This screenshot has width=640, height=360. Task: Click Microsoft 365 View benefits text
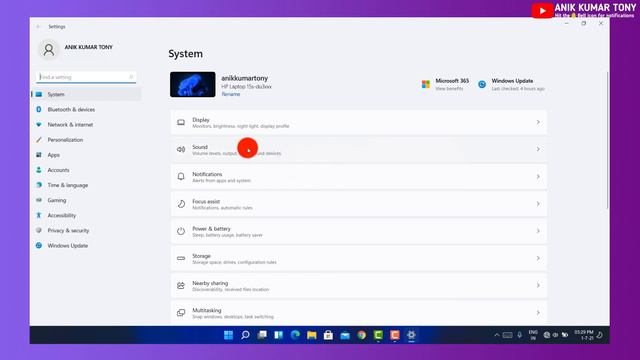449,89
